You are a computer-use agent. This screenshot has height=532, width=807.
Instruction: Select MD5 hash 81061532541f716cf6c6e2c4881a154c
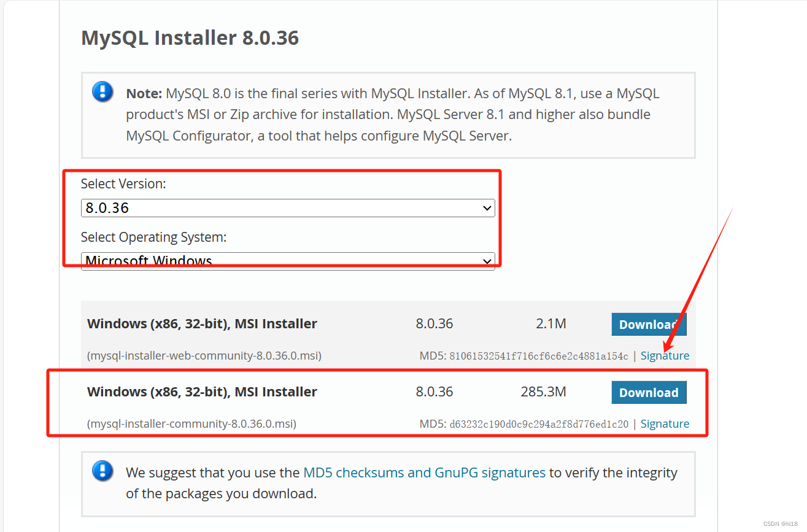539,356
